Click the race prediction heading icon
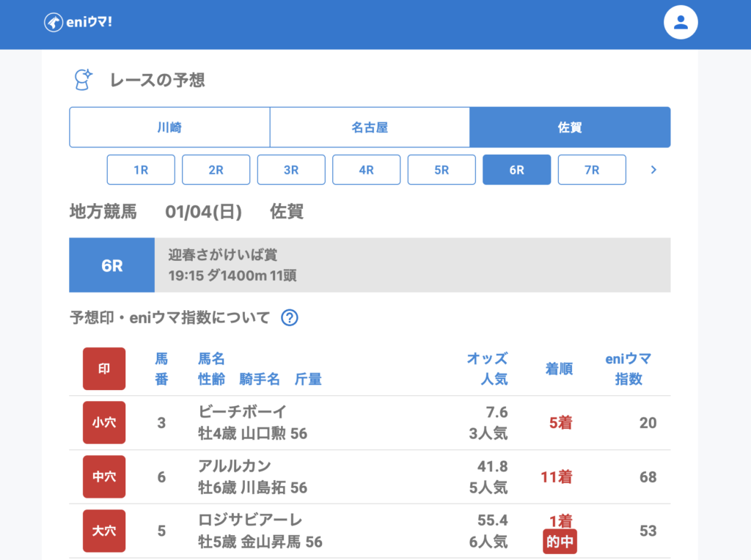Viewport: 751px width, 560px height. (83, 79)
